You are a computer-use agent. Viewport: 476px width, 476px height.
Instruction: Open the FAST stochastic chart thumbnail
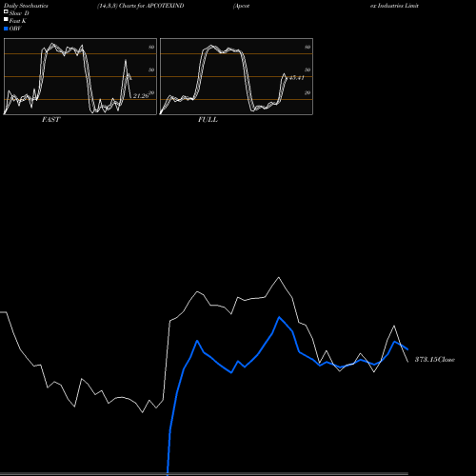(x=80, y=76)
